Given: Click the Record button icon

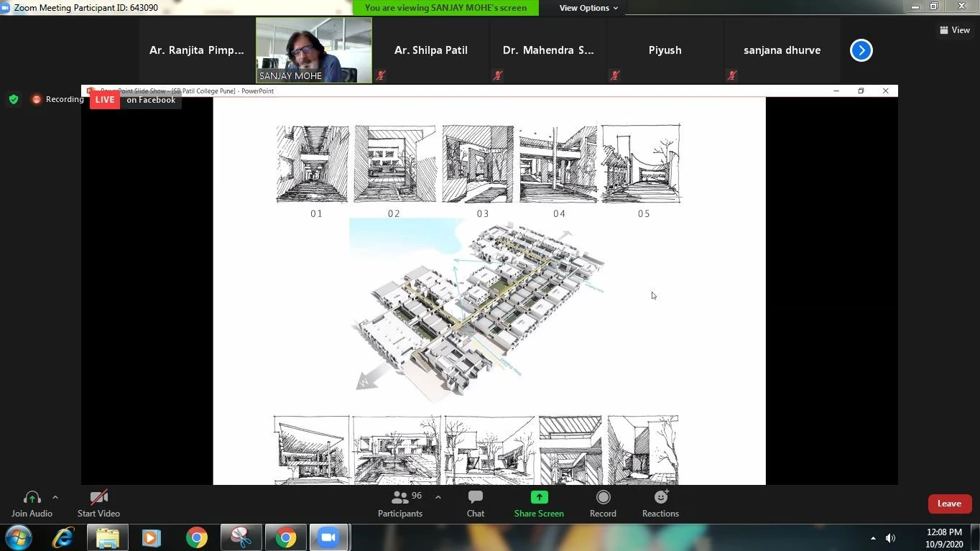Looking at the screenshot, I should coord(603,497).
